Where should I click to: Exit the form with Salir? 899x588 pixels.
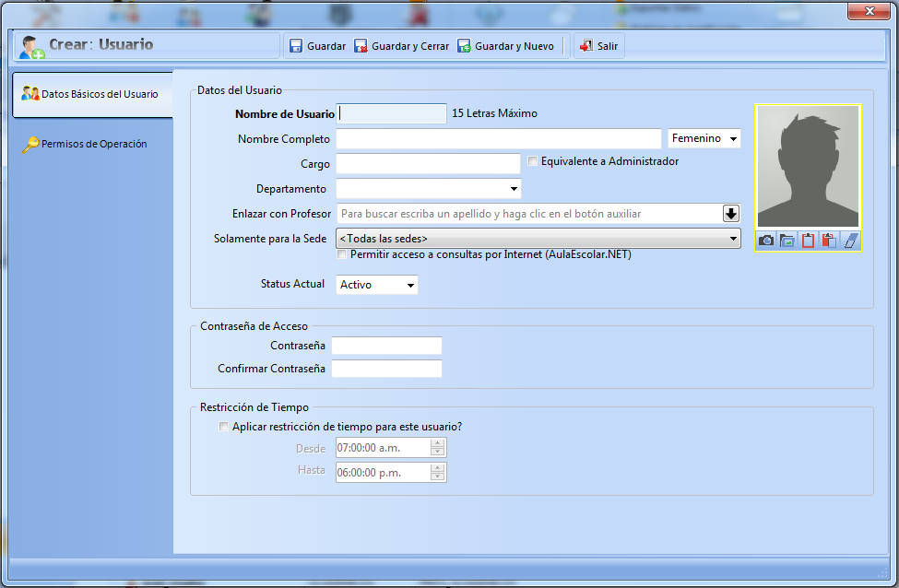coord(598,46)
